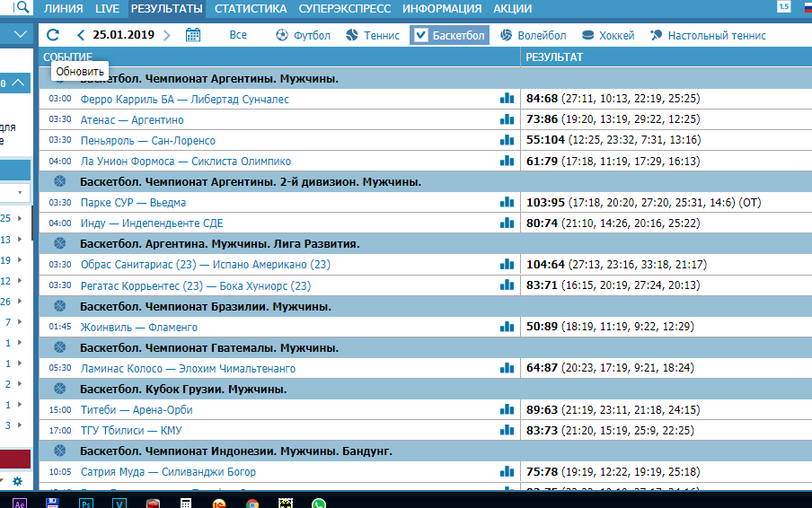Open the LIVE tab
This screenshot has width=812, height=508.
coord(107,9)
